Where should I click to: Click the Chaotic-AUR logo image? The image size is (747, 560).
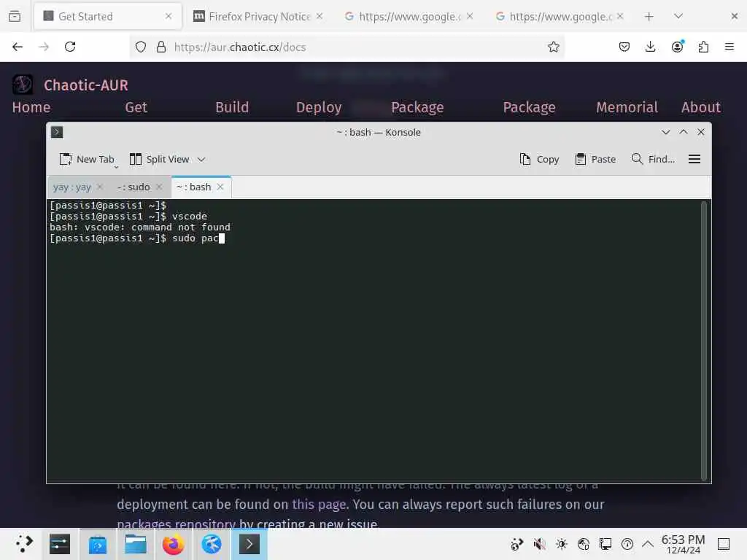point(23,85)
